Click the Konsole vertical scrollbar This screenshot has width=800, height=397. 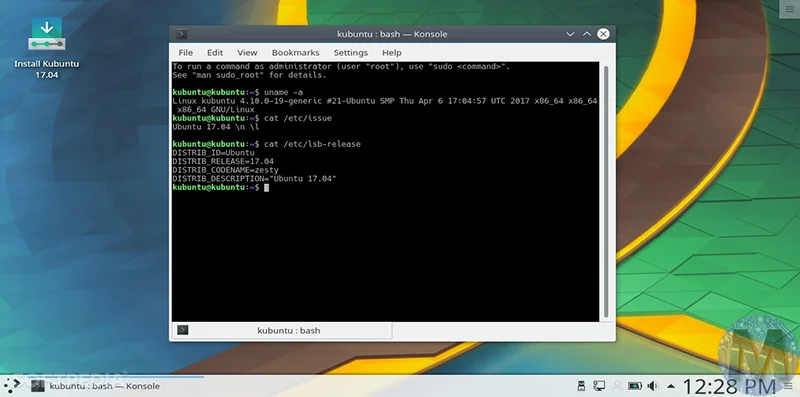(x=606, y=191)
